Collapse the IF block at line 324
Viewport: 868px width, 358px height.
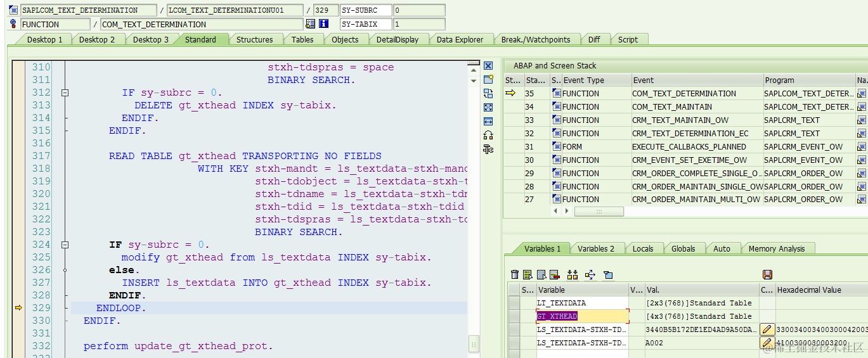(64, 245)
